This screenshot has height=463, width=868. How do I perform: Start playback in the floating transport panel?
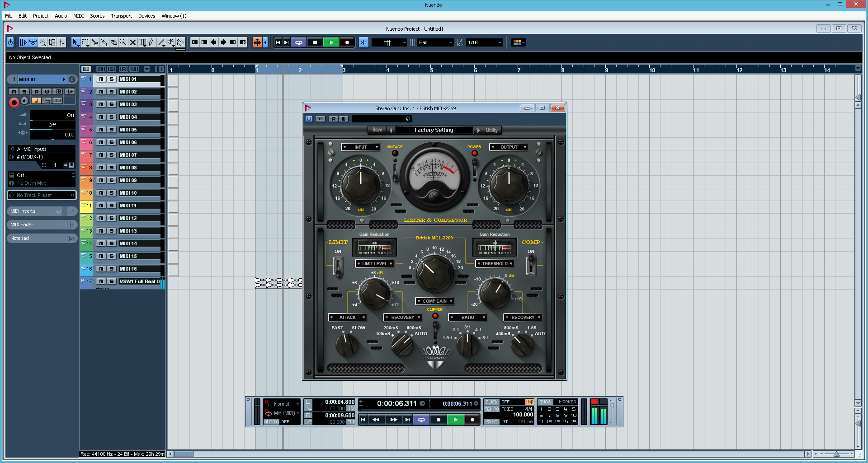tap(456, 420)
